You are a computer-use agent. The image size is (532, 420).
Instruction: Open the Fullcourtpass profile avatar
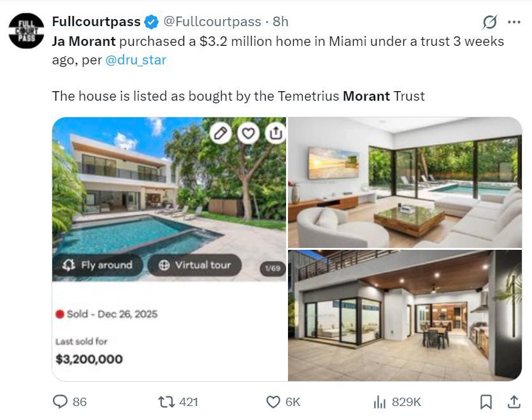[x=26, y=31]
